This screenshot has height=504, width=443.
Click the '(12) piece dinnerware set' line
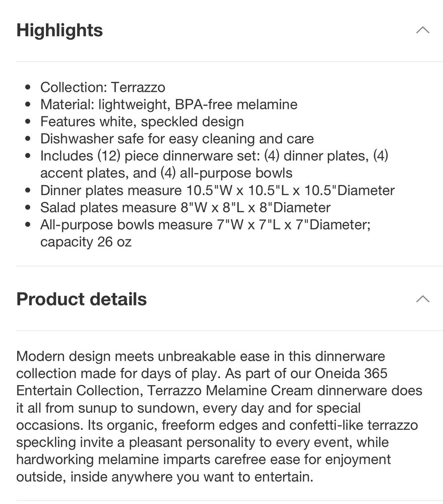pos(214,156)
